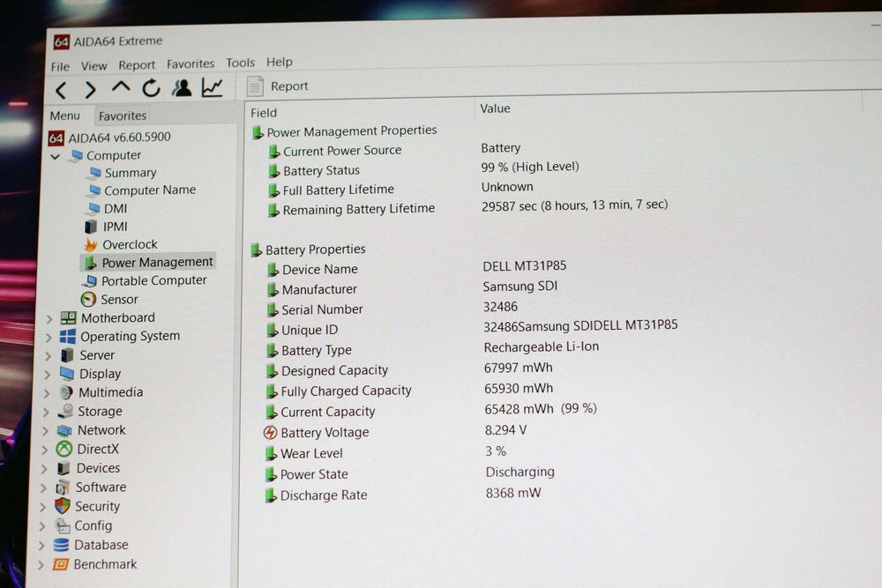This screenshot has width=882, height=588.
Task: Click the up-level arrow in the toolbar
Action: click(121, 87)
